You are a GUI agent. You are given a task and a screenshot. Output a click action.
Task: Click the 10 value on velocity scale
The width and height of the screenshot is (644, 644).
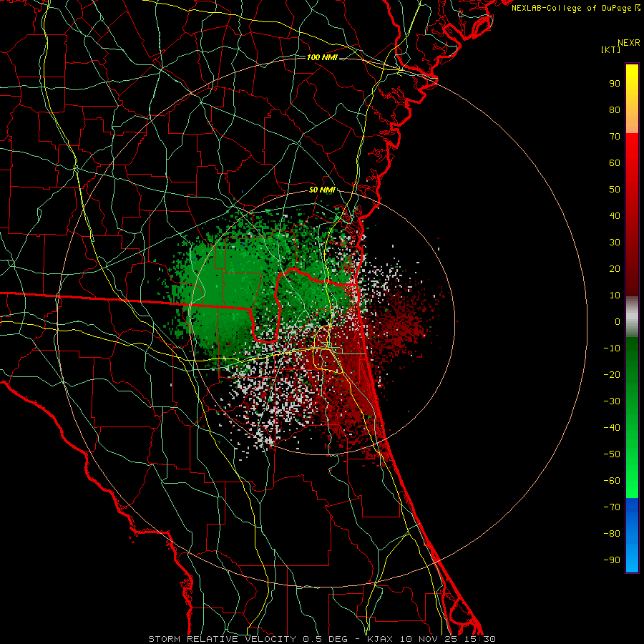(615, 296)
